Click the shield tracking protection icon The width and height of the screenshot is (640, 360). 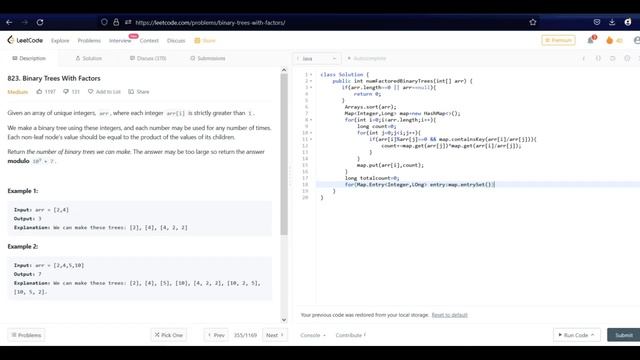pos(104,22)
